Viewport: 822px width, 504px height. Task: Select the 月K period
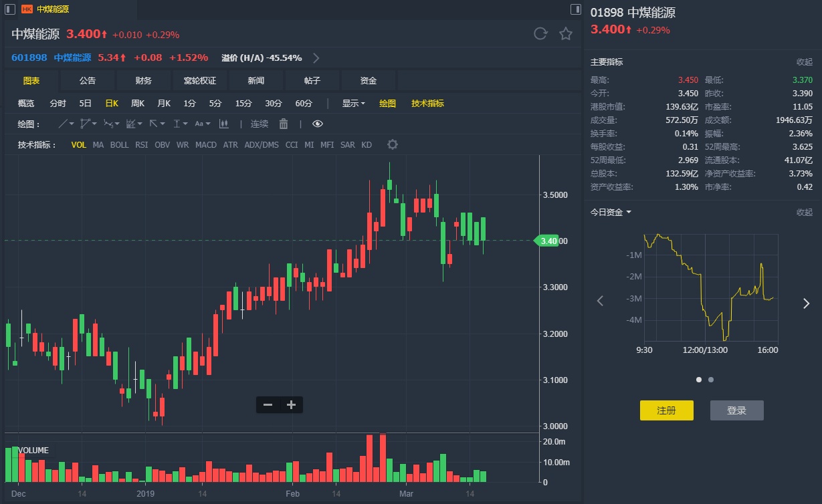(x=164, y=104)
